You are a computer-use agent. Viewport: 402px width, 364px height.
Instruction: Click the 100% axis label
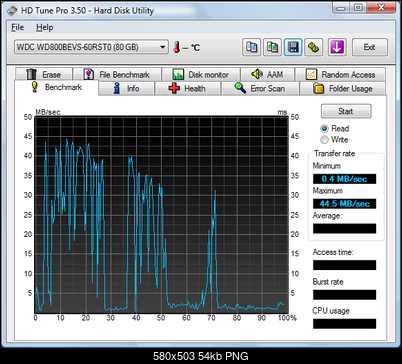pos(287,318)
